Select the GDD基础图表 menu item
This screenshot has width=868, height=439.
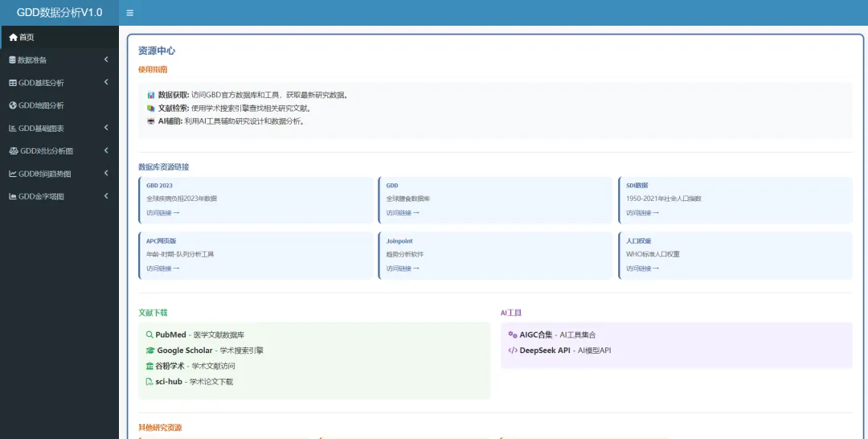coord(59,128)
